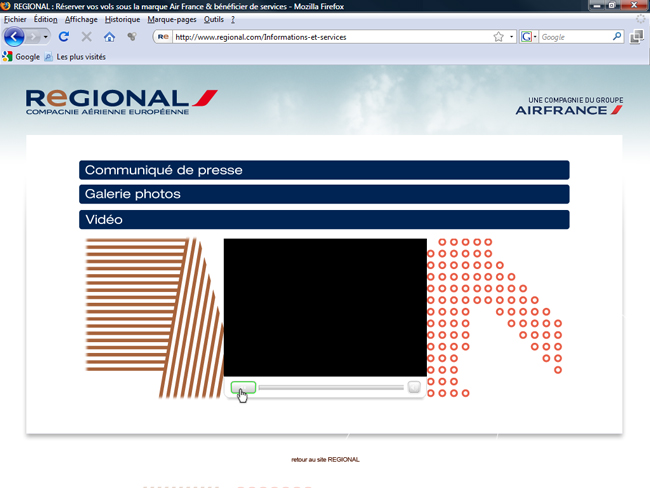Stop loading with the X icon

[x=86, y=37]
